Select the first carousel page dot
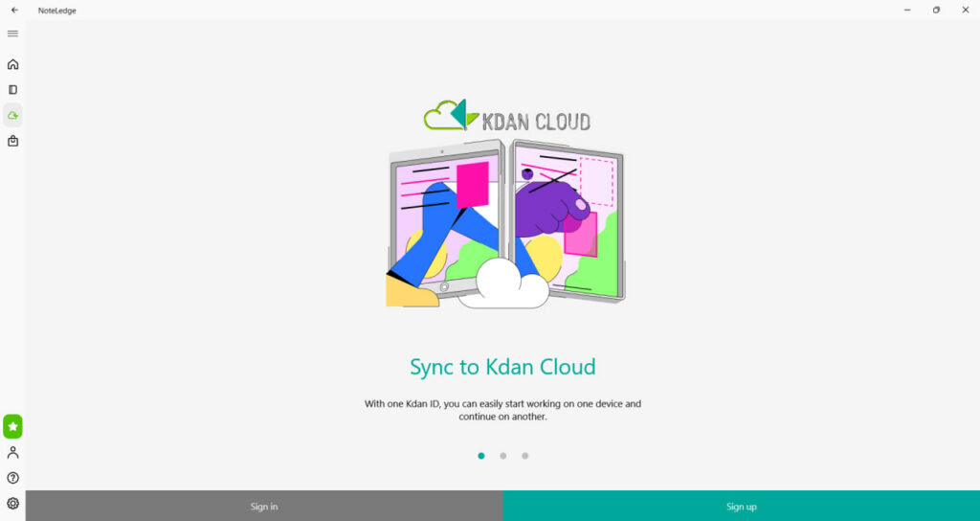 coord(481,456)
